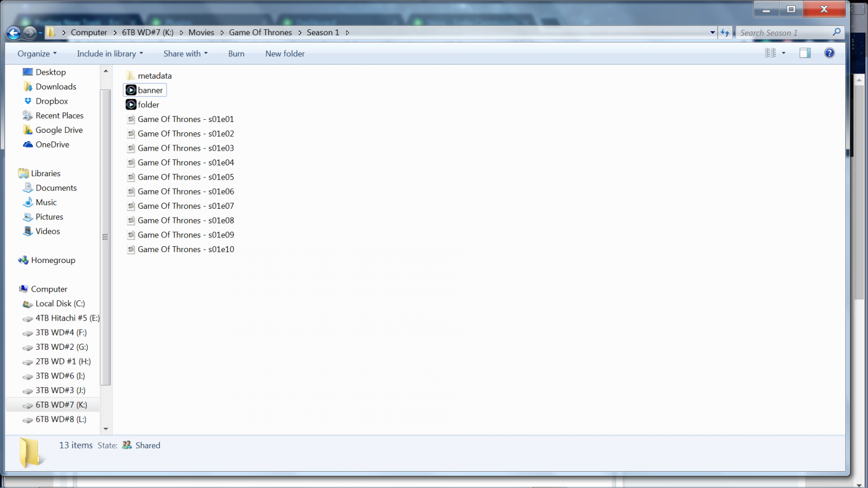Open the Share with dropdown
This screenshot has height=488, width=868.
click(185, 53)
